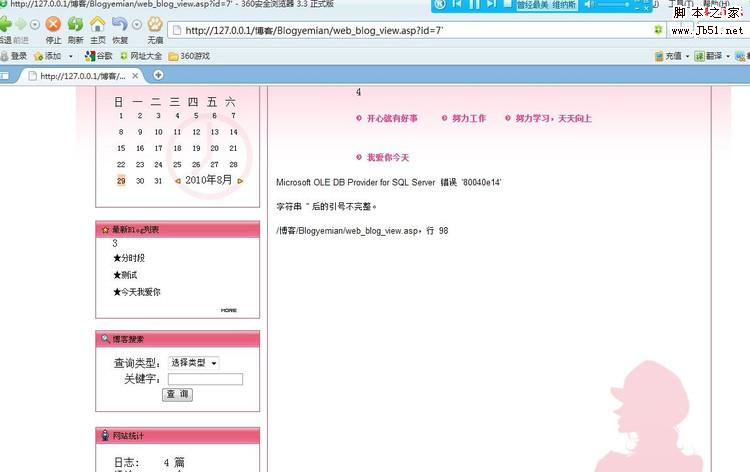Click the web_blog_view.asp 行 98 line
This screenshot has height=472, width=750.
point(362,231)
